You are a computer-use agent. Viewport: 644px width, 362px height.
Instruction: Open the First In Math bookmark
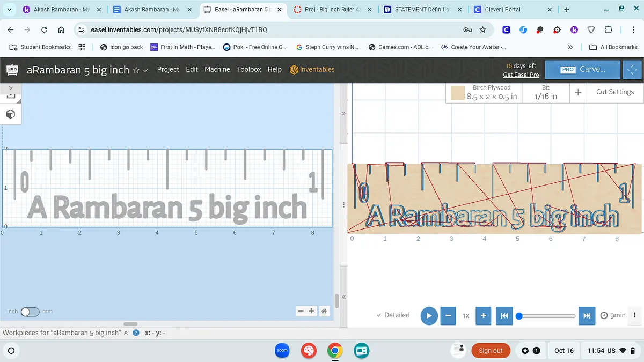coord(182,47)
